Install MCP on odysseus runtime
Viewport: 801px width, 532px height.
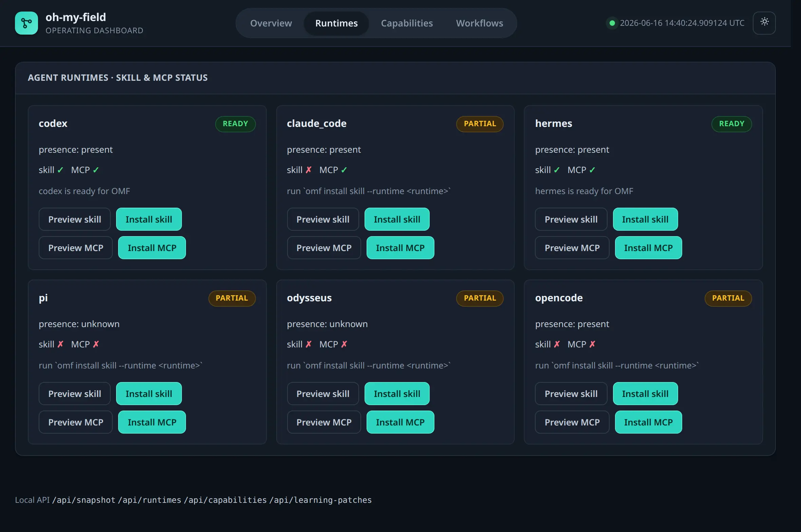pyautogui.click(x=400, y=422)
